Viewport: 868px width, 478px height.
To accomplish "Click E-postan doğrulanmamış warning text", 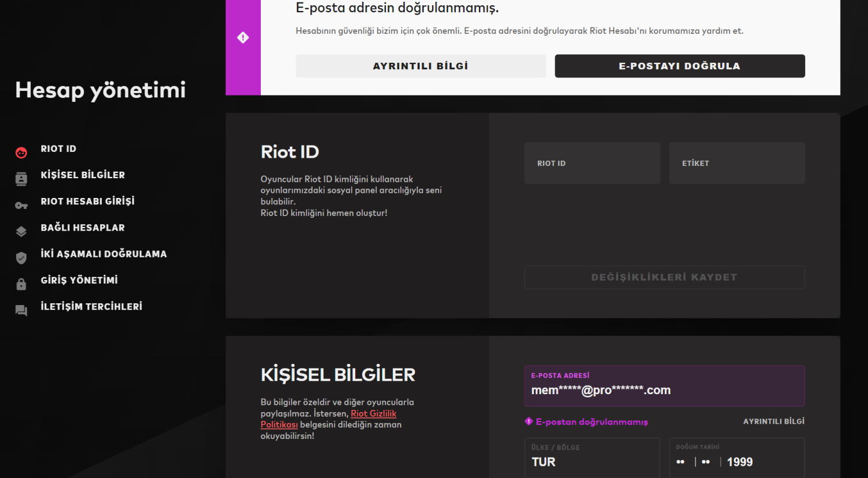I will 591,422.
